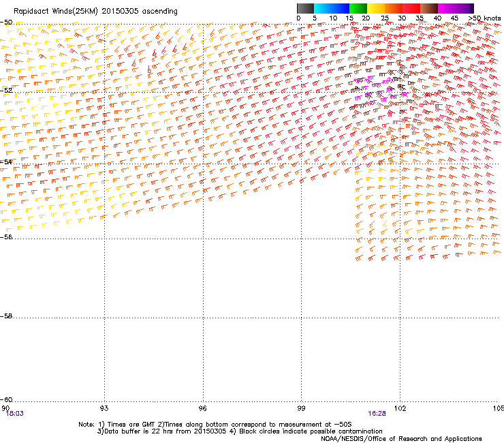504x443 pixels.
Task: Click the yellow 20-25 knots legend swatch
Action: coord(376,8)
